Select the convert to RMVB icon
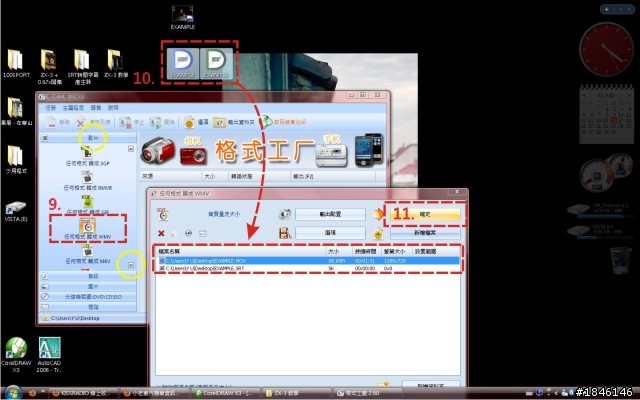The height and width of the screenshot is (400, 640). coord(87,177)
